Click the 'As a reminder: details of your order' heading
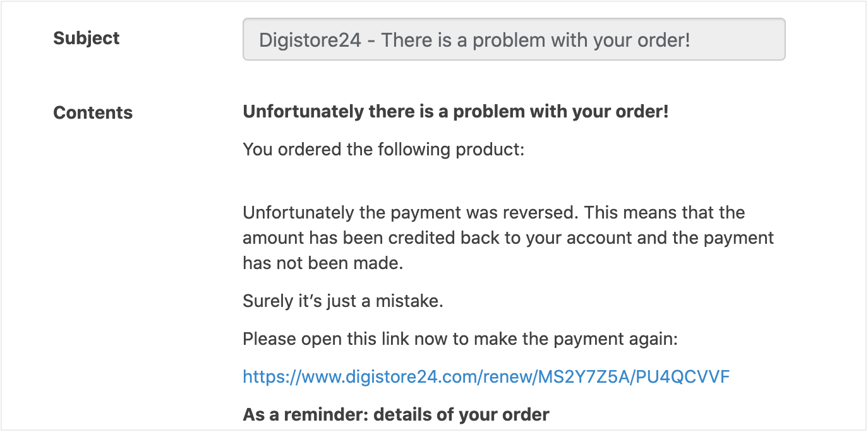 click(396, 415)
